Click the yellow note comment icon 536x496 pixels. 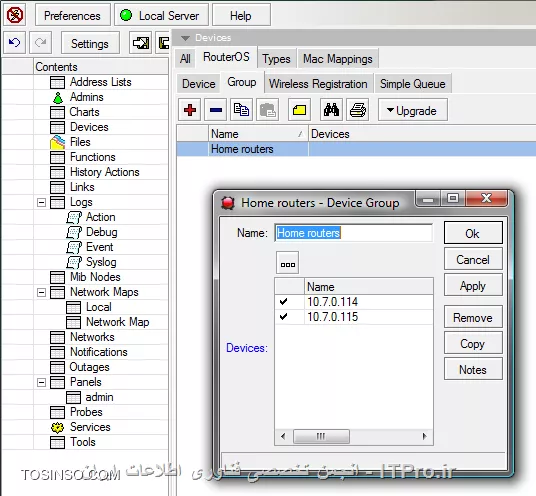[299, 110]
